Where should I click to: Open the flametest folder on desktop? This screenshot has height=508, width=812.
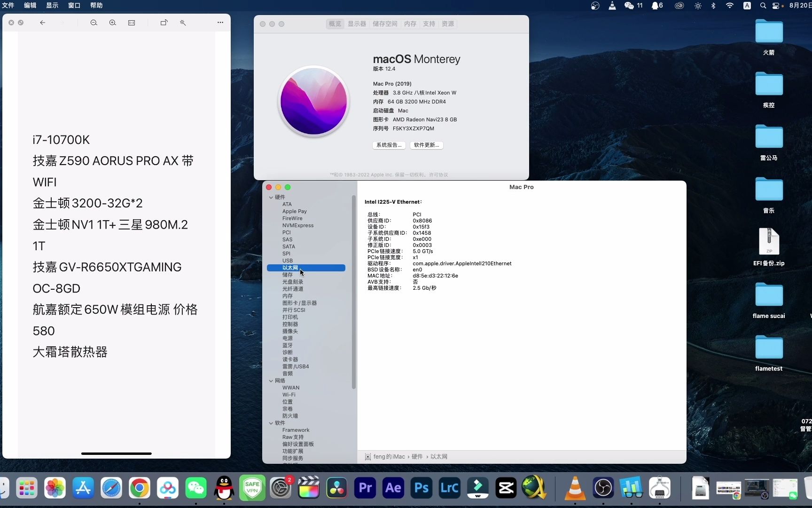tap(769, 353)
